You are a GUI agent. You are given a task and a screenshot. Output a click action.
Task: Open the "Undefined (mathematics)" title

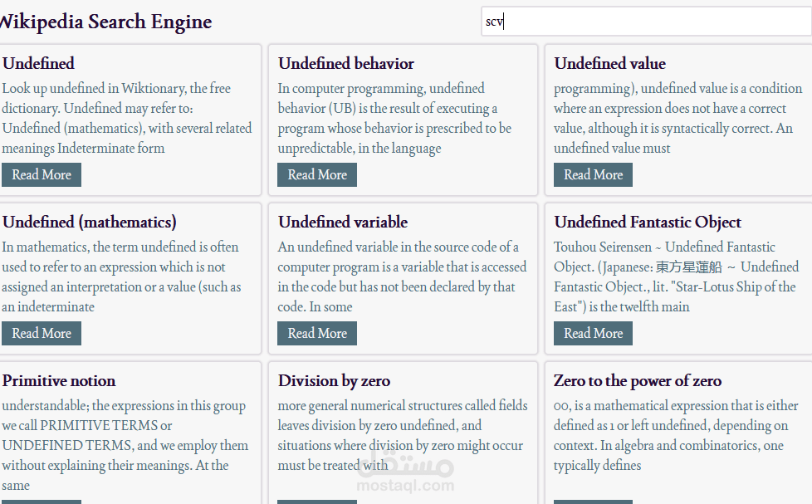pos(90,222)
